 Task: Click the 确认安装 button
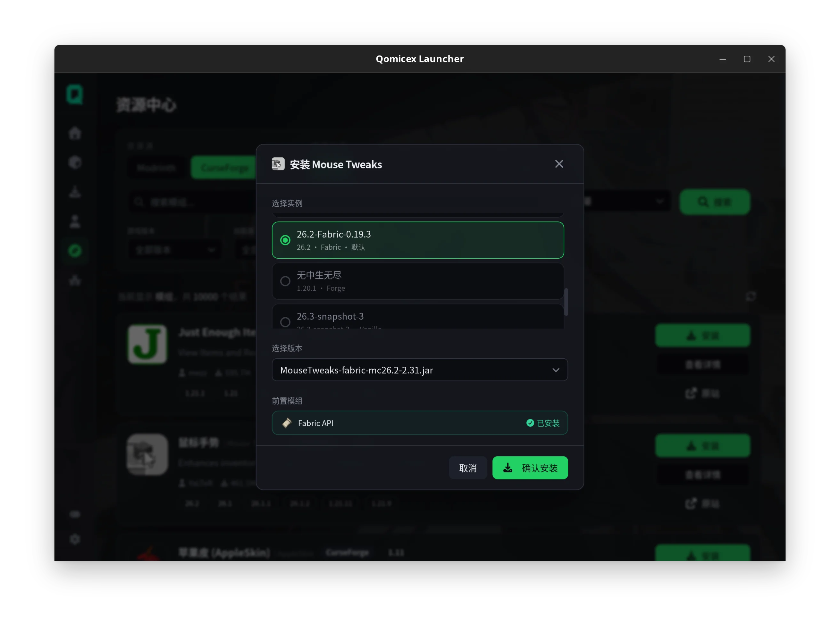pos(530,468)
